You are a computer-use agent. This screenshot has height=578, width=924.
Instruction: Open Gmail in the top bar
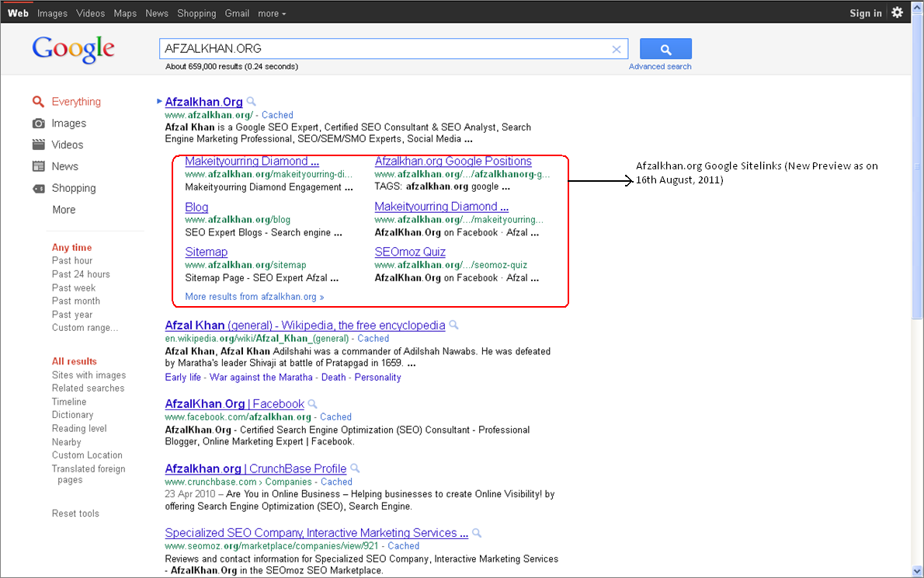237,13
